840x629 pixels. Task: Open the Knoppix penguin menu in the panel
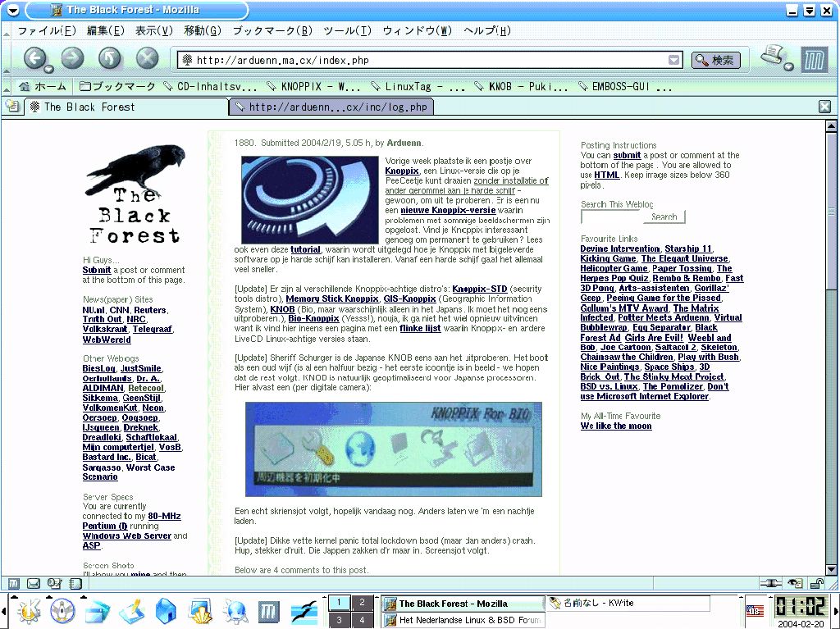pos(62,611)
